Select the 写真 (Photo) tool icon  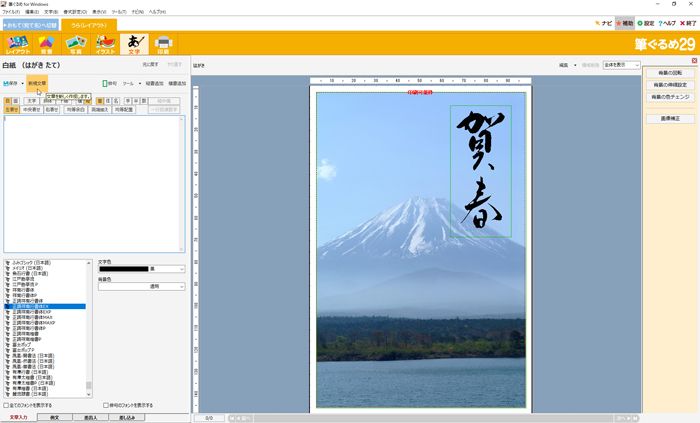(75, 43)
